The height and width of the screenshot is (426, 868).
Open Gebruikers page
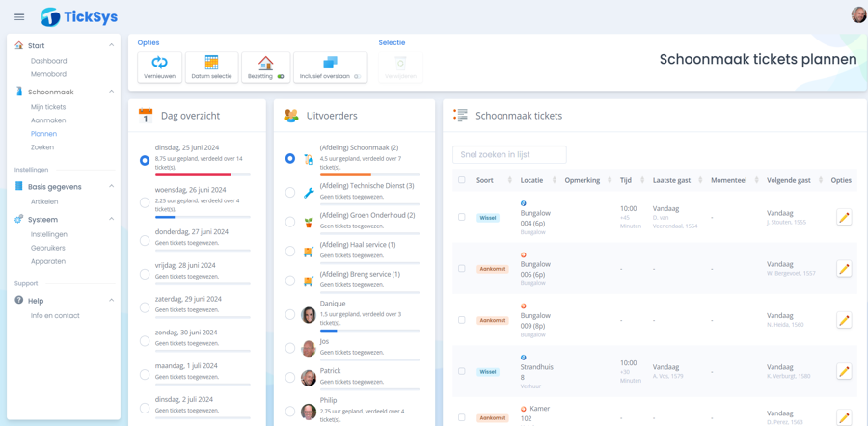pos(48,248)
